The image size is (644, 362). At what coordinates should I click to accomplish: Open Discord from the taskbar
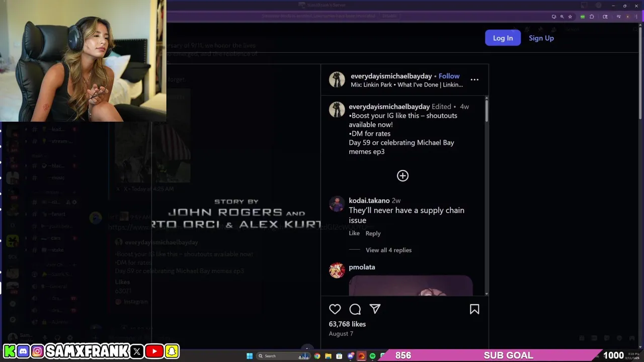[x=350, y=356]
